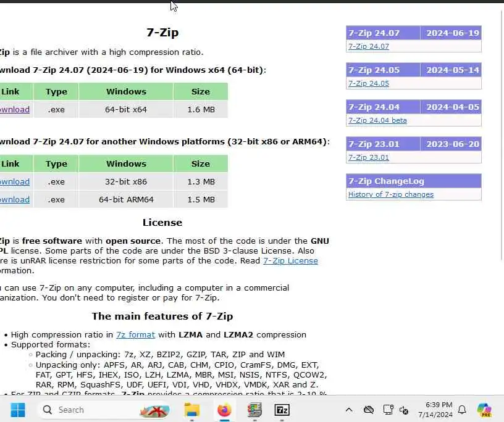Click the 32-bit x86 table cell
Image resolution: width=504 pixels, height=422 pixels.
[x=126, y=182]
